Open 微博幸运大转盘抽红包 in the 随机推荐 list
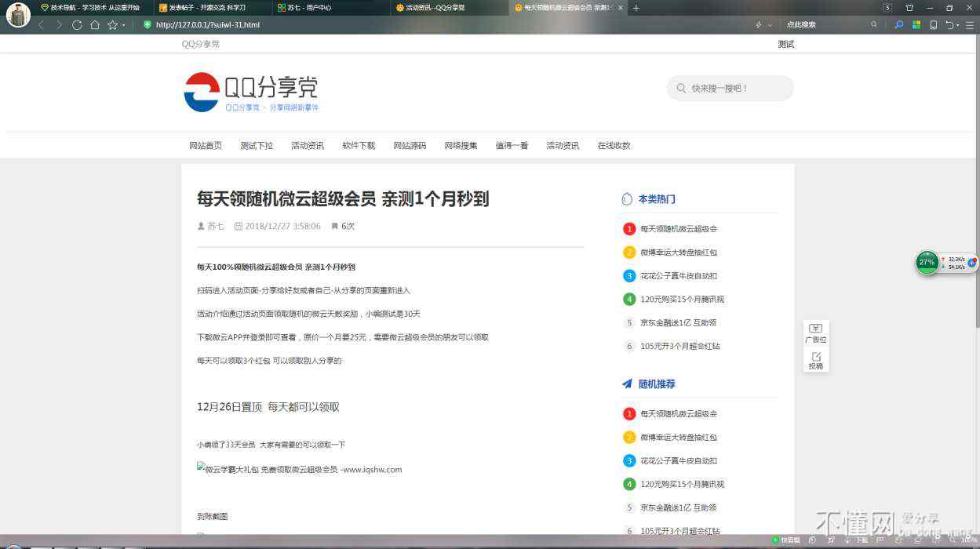980x549 pixels. click(679, 438)
